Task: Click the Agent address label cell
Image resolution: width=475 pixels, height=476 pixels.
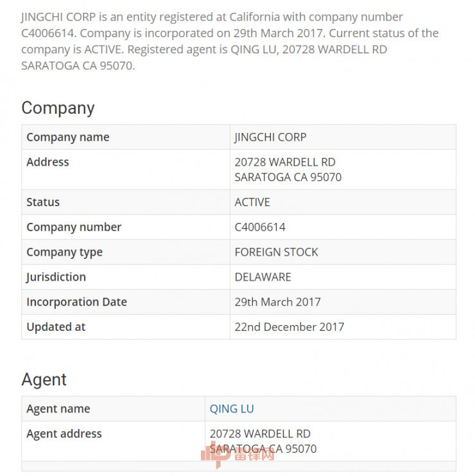Action: tap(113, 441)
